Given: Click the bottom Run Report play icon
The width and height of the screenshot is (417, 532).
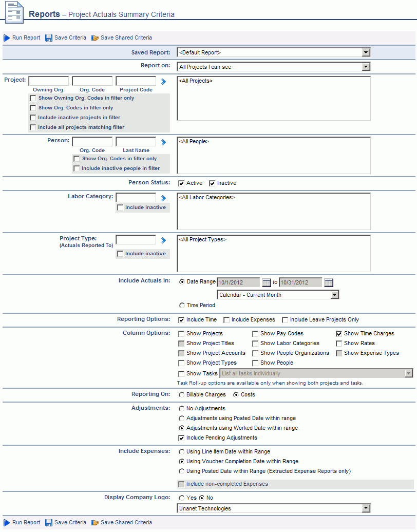Looking at the screenshot, I should click(7, 523).
